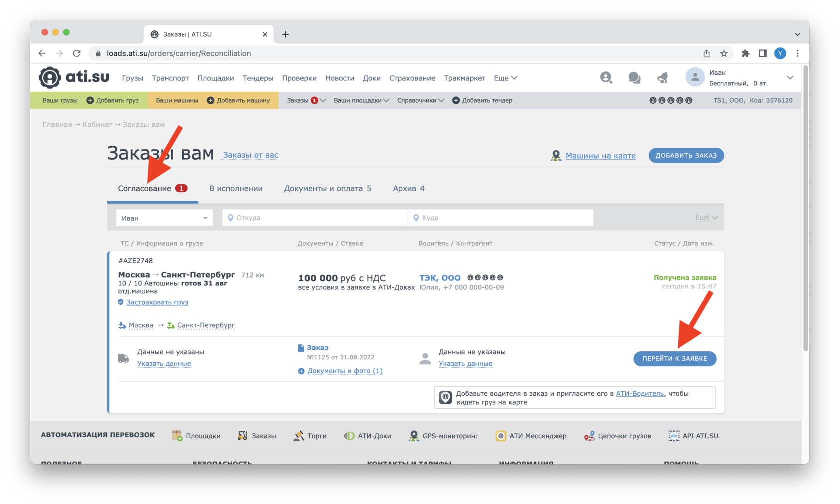Open API ATI.SU in the footer bar
Image resolution: width=840 pixels, height=504 pixels.
[x=693, y=436]
